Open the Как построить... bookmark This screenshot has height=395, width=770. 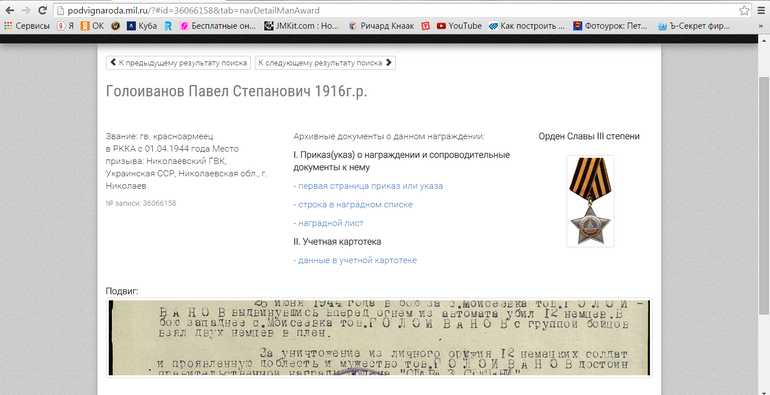click(527, 26)
